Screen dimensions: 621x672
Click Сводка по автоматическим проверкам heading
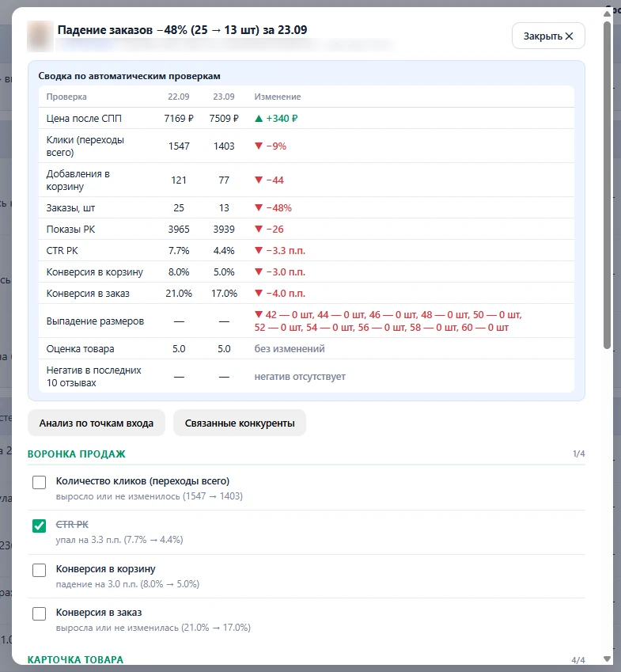(x=129, y=76)
